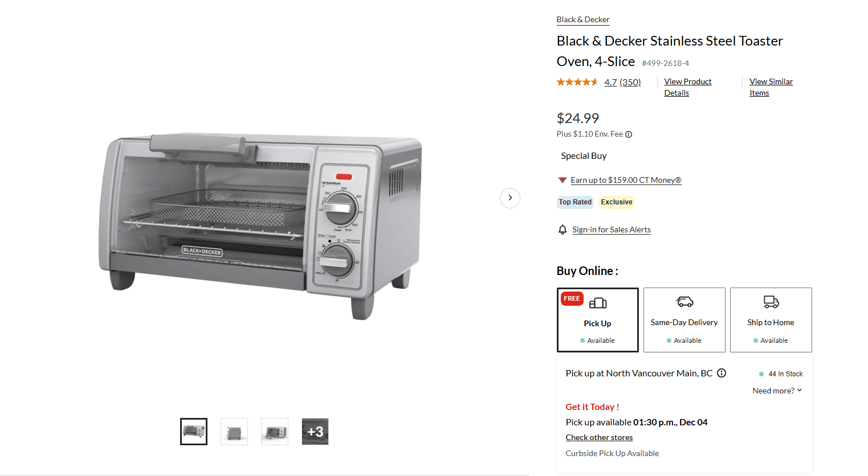The image size is (868, 476).
Task: Click the Black & Decker brand link
Action: pos(583,19)
